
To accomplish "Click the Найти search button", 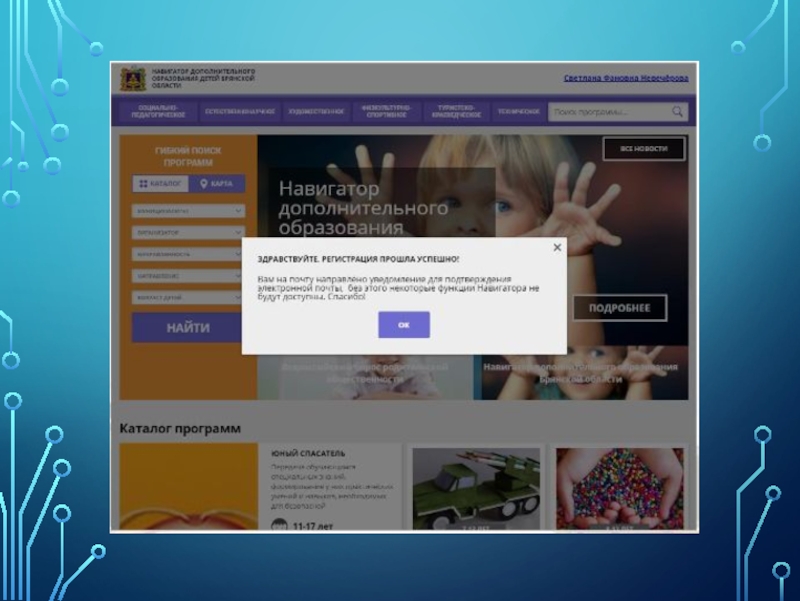I will coord(187,328).
